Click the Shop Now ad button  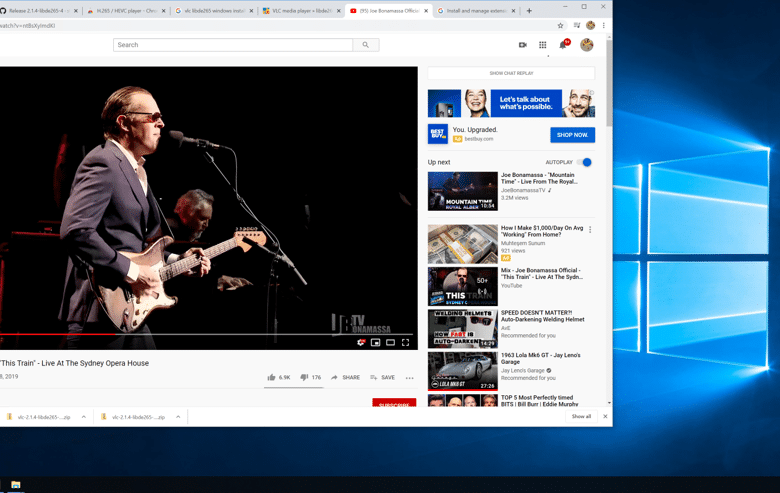pyautogui.click(x=573, y=135)
